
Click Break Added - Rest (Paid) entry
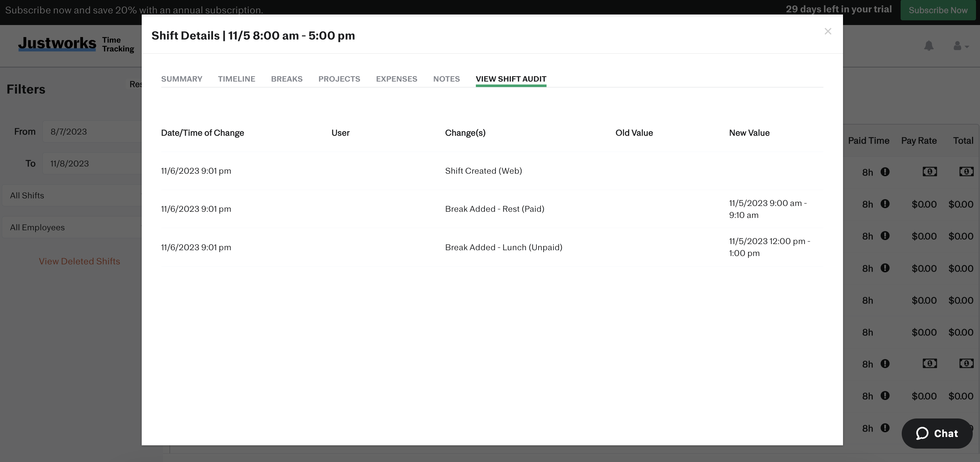tap(495, 209)
